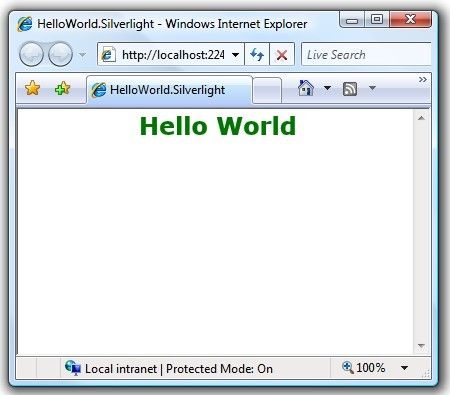Minimize the Internet Explorer window
450x395 pixels.
352,20
